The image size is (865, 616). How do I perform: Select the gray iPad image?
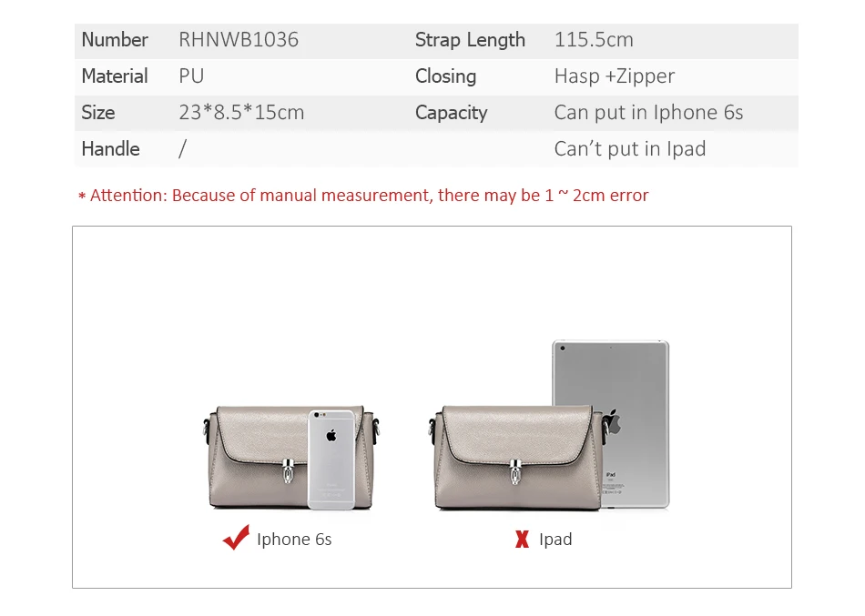pos(611,423)
